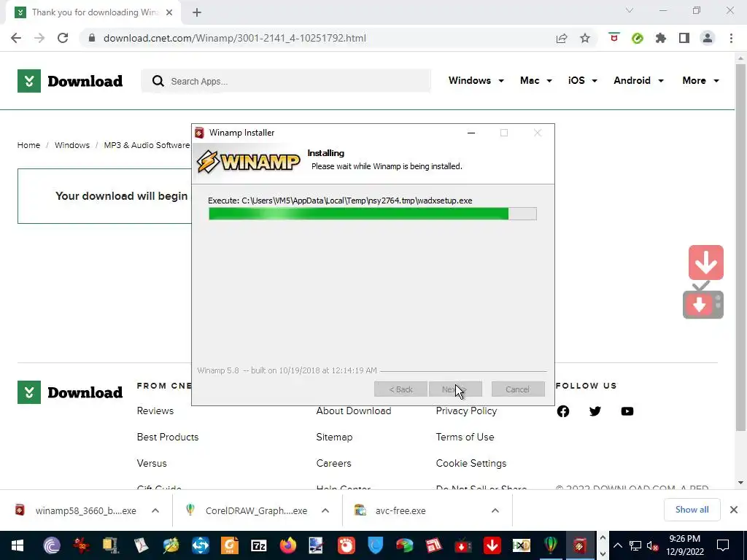Open the Chrome profile avatar
Image resolution: width=747 pixels, height=560 pixels.
tap(708, 38)
